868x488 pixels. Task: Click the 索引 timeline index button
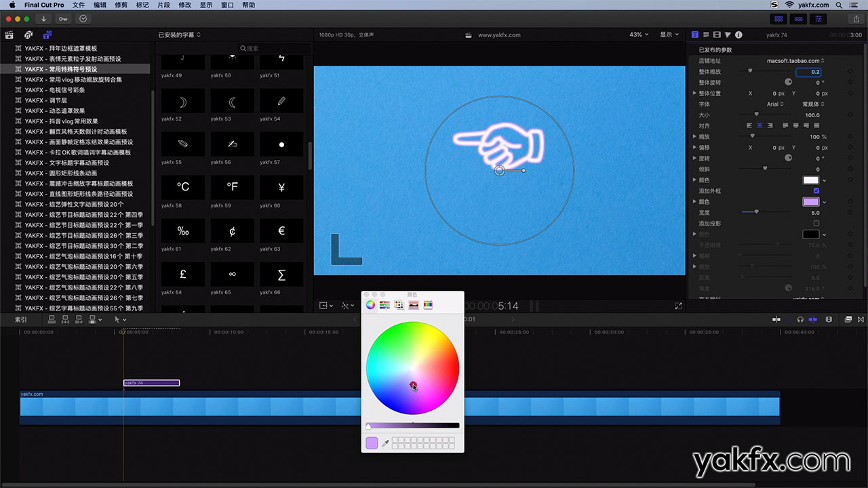[21, 319]
